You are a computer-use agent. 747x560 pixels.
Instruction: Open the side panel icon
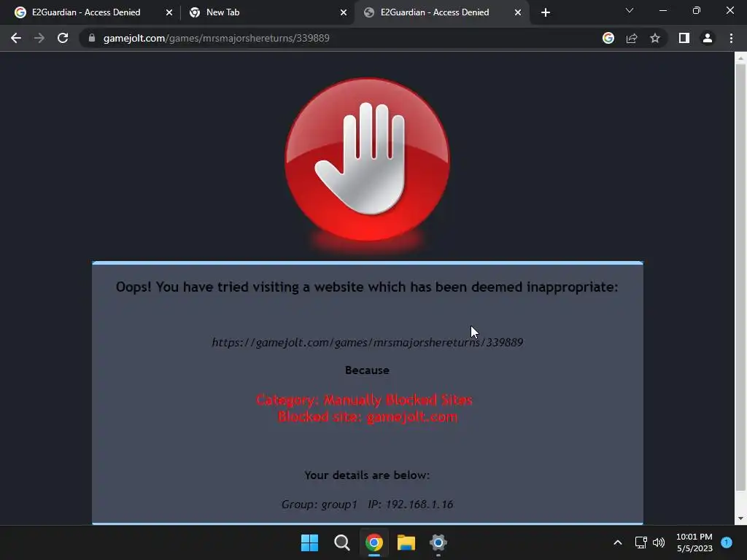pyautogui.click(x=684, y=38)
